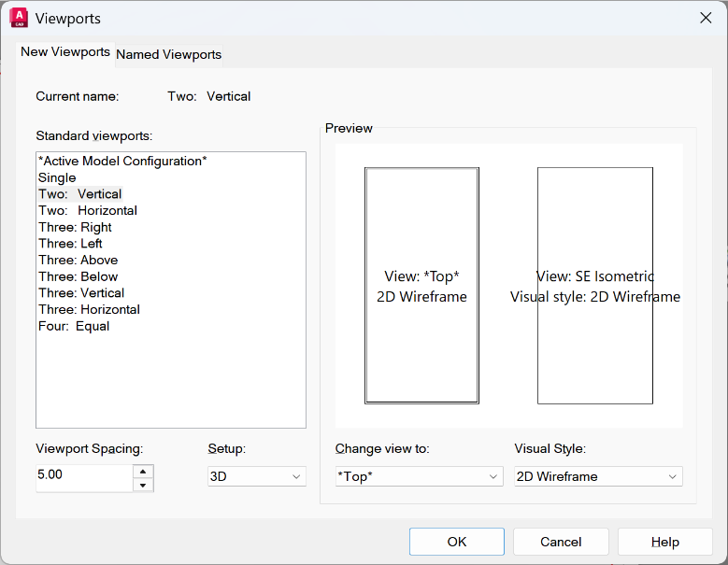
Task: Switch to the Named Viewports tab
Action: tap(168, 55)
